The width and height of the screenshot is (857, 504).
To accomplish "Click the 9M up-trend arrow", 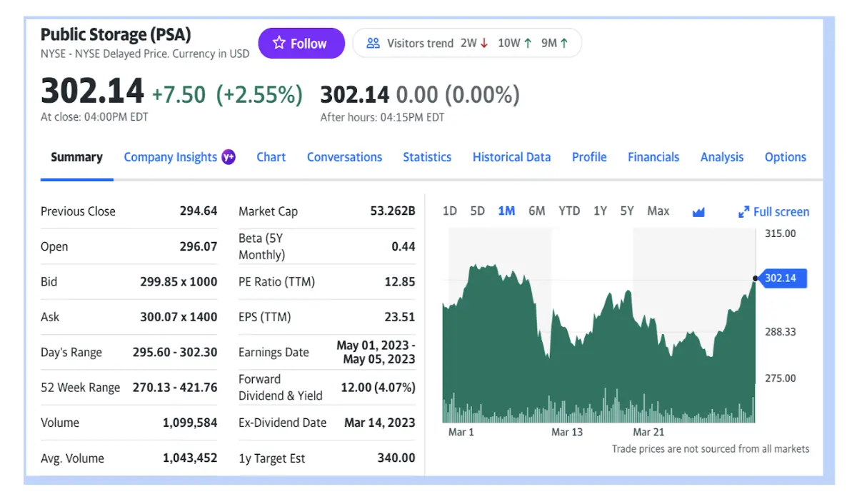I will tap(564, 44).
